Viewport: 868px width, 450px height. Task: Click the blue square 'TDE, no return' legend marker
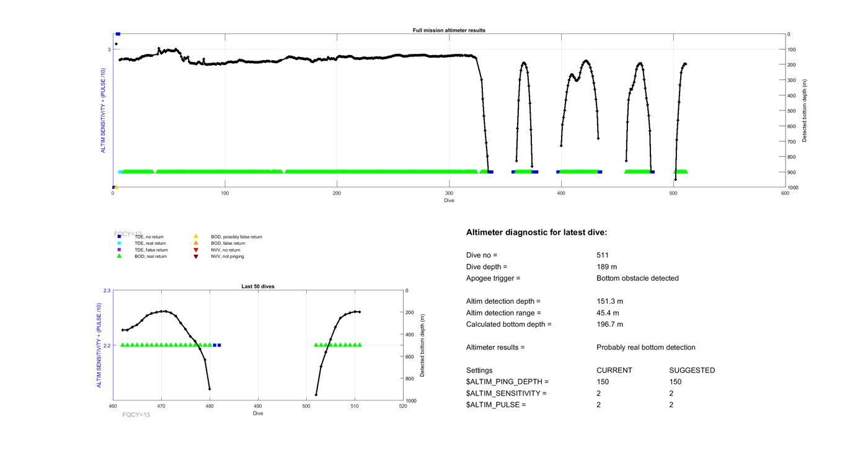pyautogui.click(x=120, y=237)
